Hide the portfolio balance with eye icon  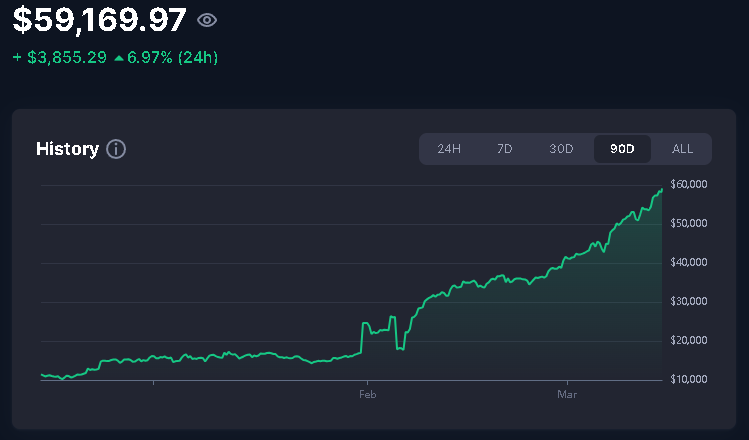[207, 20]
